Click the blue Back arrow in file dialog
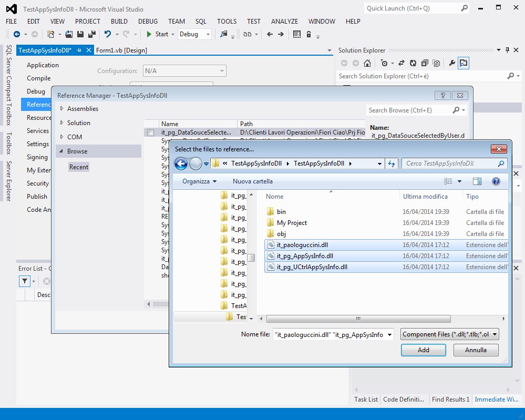This screenshot has height=420, width=525. pos(181,164)
